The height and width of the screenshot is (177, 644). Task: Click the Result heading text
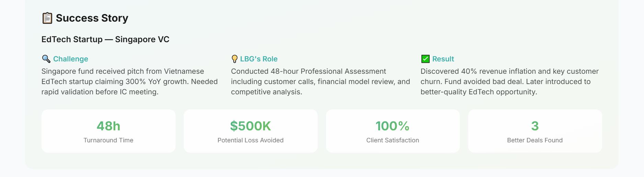[443, 59]
